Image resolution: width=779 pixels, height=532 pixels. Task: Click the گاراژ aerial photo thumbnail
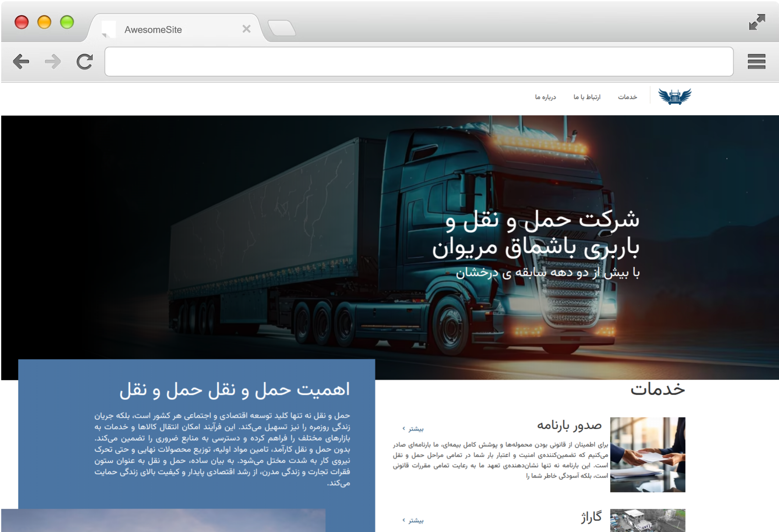(x=647, y=520)
